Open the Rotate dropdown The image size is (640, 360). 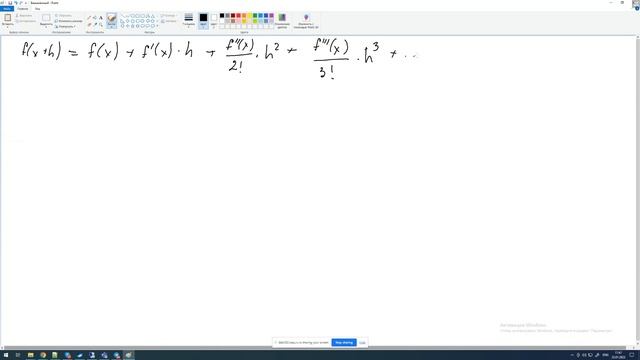[65, 26]
